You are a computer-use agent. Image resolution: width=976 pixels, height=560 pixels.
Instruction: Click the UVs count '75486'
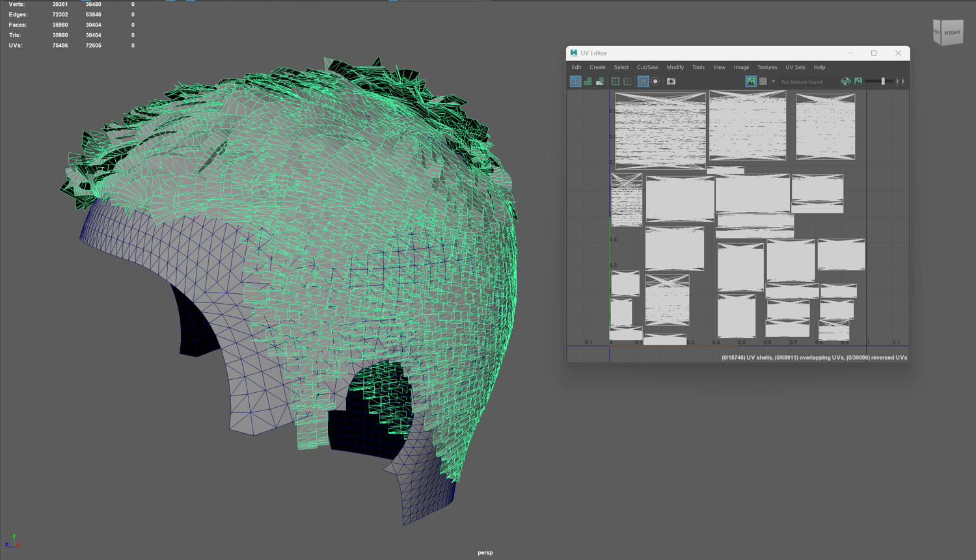pyautogui.click(x=60, y=46)
